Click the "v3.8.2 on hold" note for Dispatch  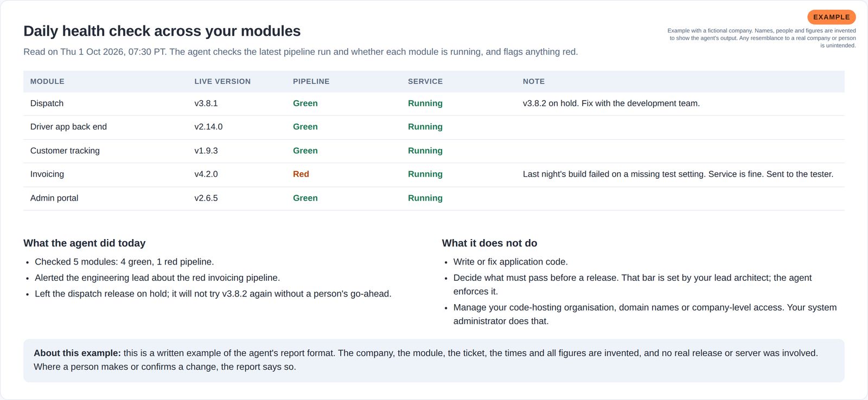[x=611, y=104]
